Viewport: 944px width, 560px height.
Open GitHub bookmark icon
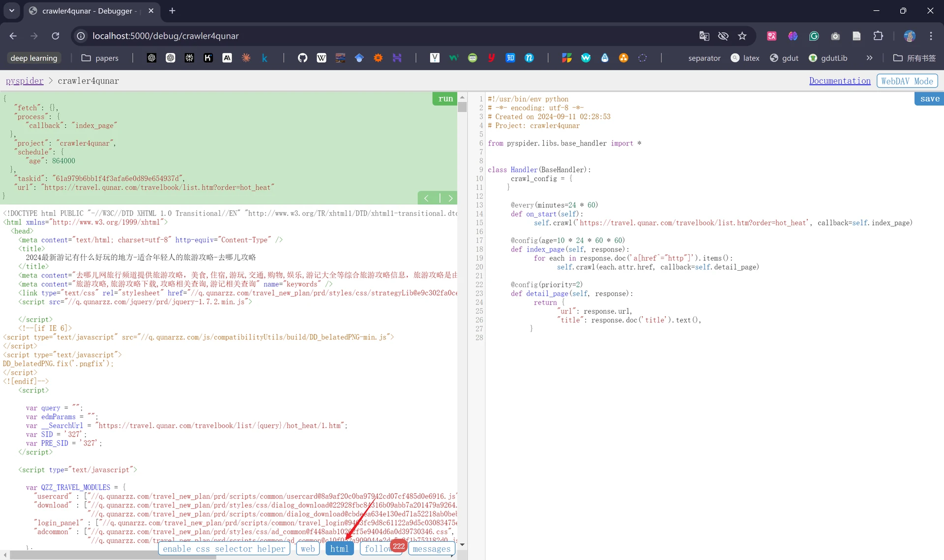(x=302, y=58)
